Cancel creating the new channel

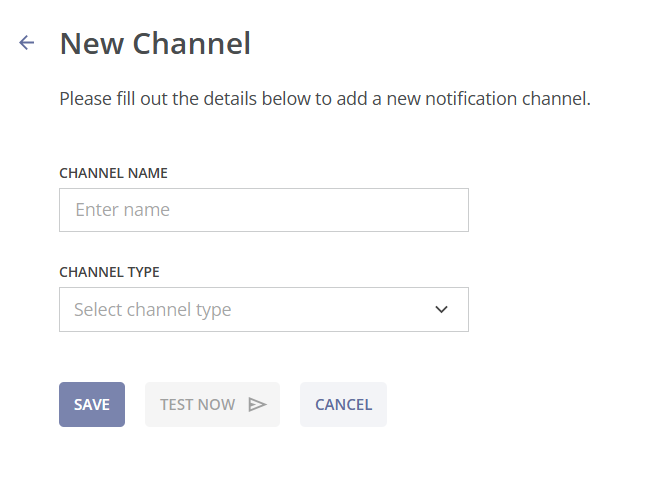point(343,404)
